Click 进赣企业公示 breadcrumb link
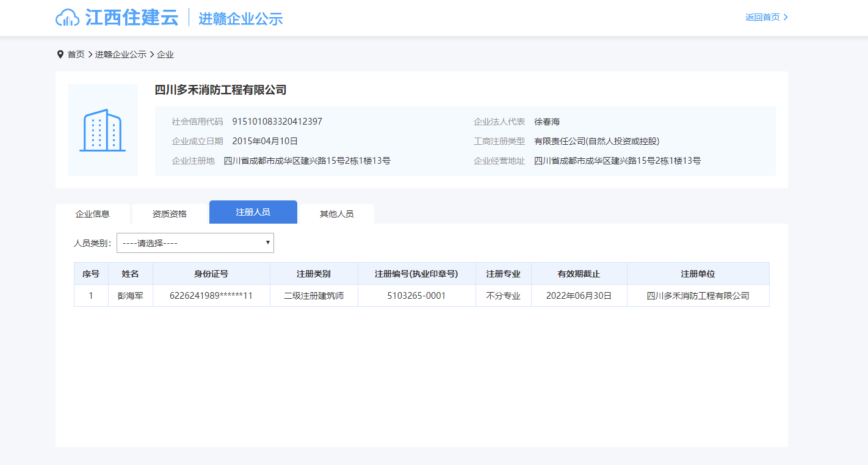868x465 pixels. [x=120, y=54]
